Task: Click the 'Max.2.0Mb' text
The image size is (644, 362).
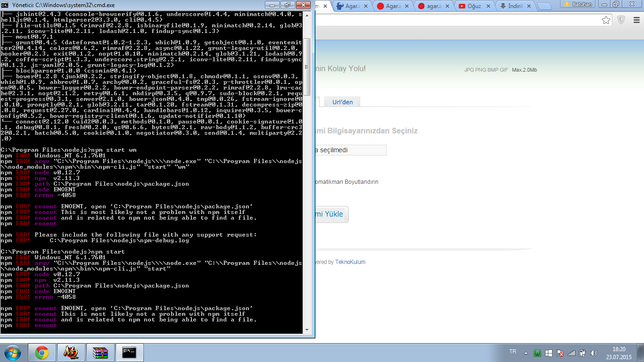Action: click(x=524, y=70)
